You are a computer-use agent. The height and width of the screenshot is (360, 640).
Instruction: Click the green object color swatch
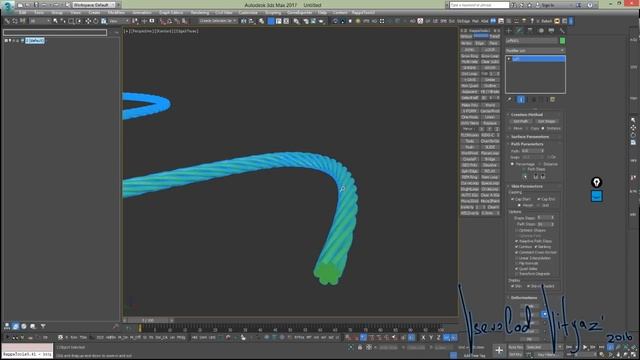[x=562, y=40]
